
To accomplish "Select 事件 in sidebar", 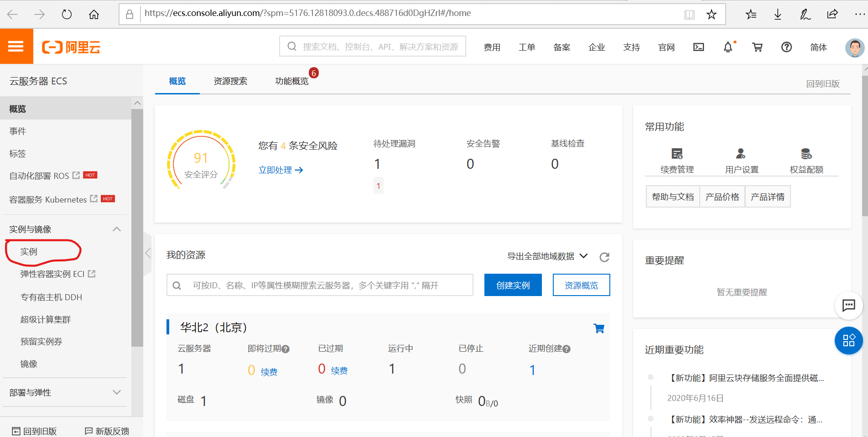I will (18, 131).
